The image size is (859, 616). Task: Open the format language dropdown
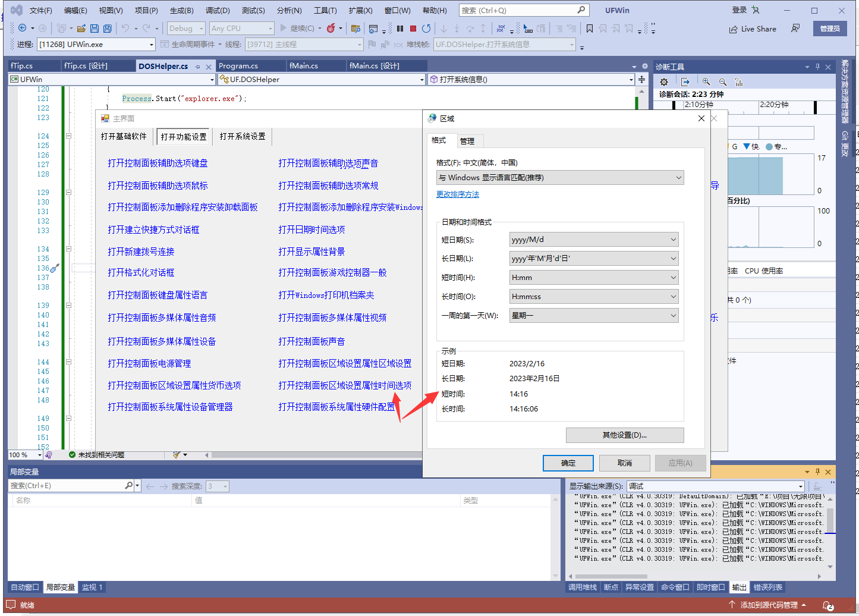(560, 178)
